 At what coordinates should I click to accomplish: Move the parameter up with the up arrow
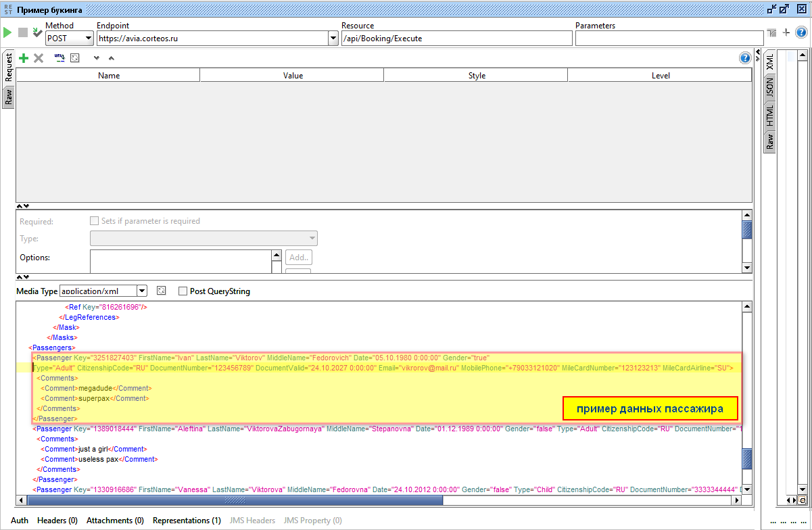pos(112,58)
